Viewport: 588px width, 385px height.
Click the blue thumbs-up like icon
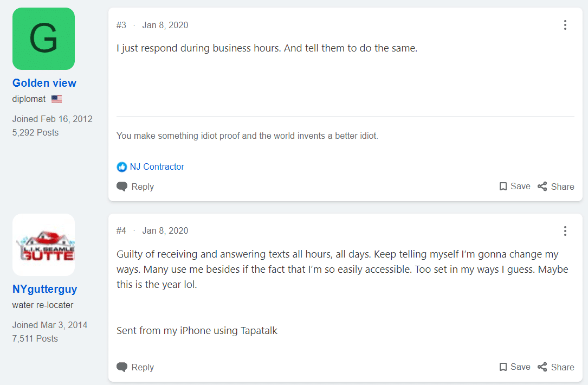click(x=122, y=167)
